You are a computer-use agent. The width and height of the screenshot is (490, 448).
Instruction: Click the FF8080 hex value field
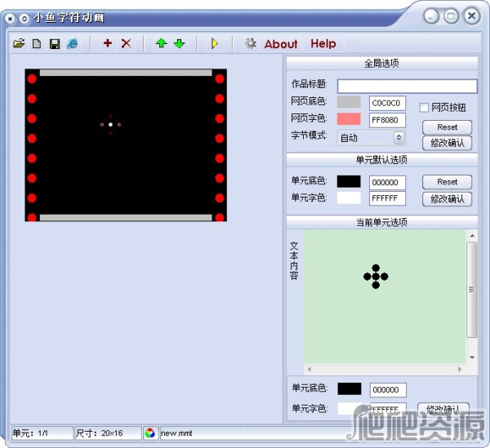point(387,120)
